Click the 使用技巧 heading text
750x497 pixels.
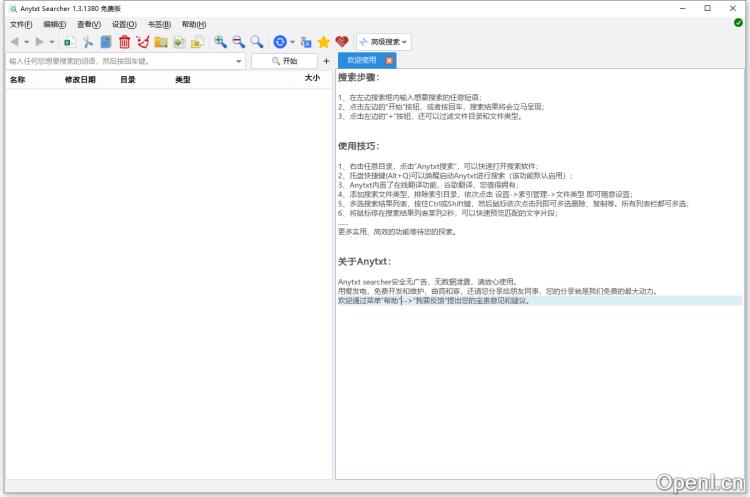359,146
